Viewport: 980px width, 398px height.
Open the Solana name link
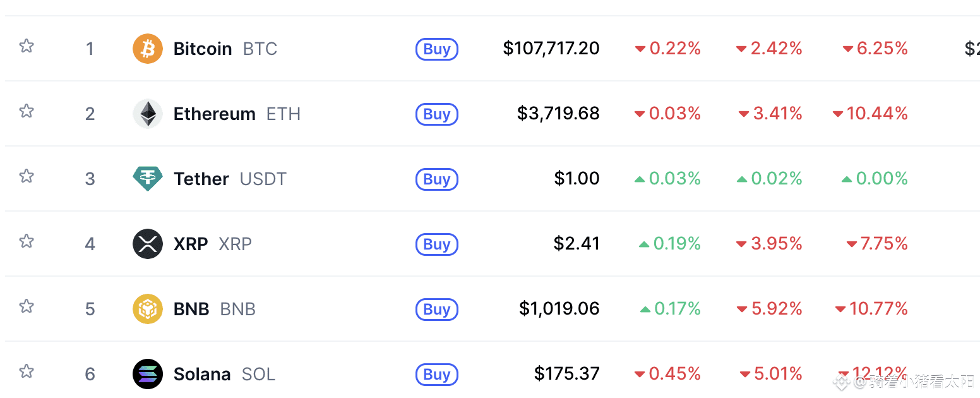[x=202, y=375]
